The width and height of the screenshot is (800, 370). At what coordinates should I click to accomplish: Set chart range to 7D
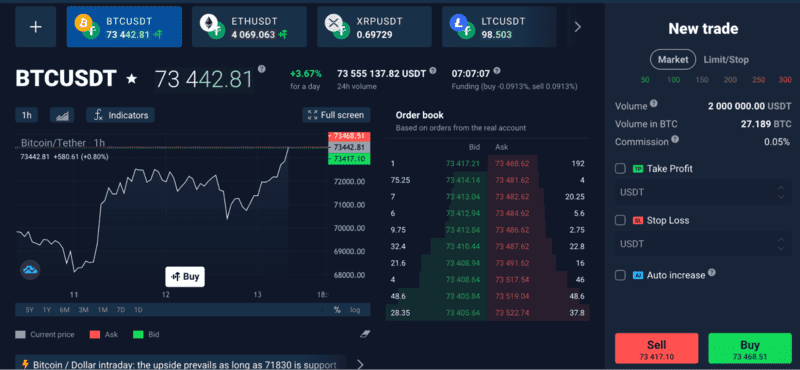[x=121, y=310]
